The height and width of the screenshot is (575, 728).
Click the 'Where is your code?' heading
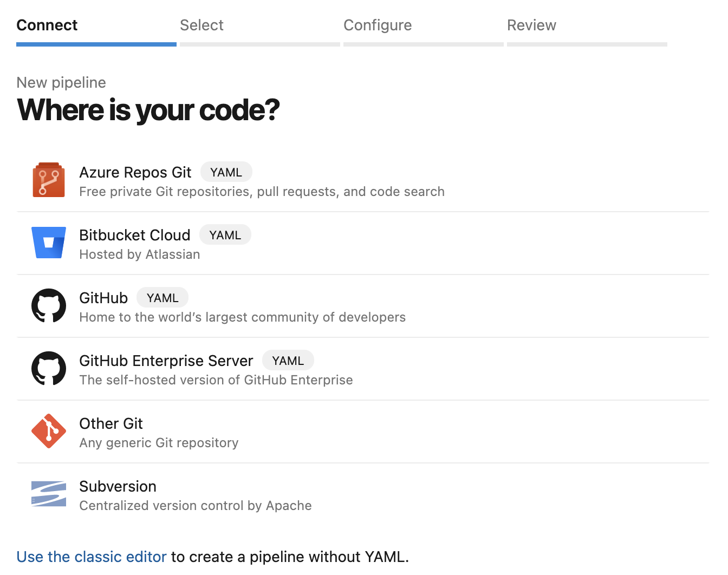[148, 110]
